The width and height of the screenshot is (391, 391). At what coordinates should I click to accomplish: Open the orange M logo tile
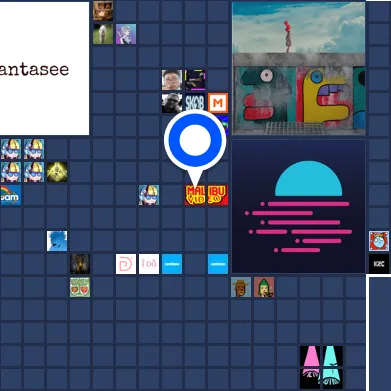coord(218,103)
